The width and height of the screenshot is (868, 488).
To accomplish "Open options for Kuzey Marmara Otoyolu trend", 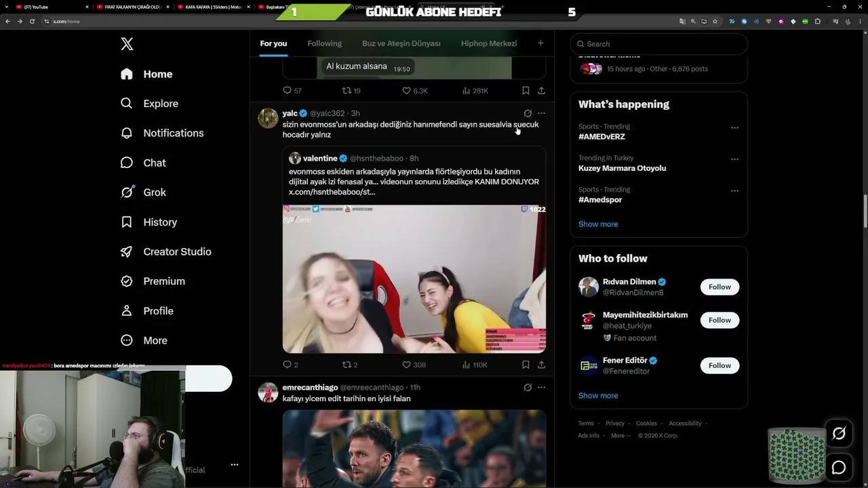I will point(734,159).
